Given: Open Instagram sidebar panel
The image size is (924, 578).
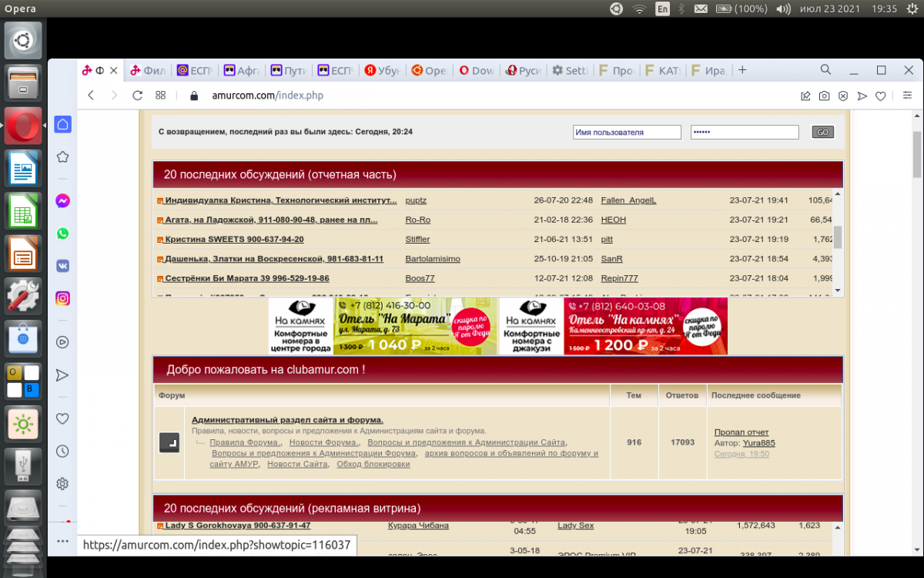Looking at the screenshot, I should (62, 298).
